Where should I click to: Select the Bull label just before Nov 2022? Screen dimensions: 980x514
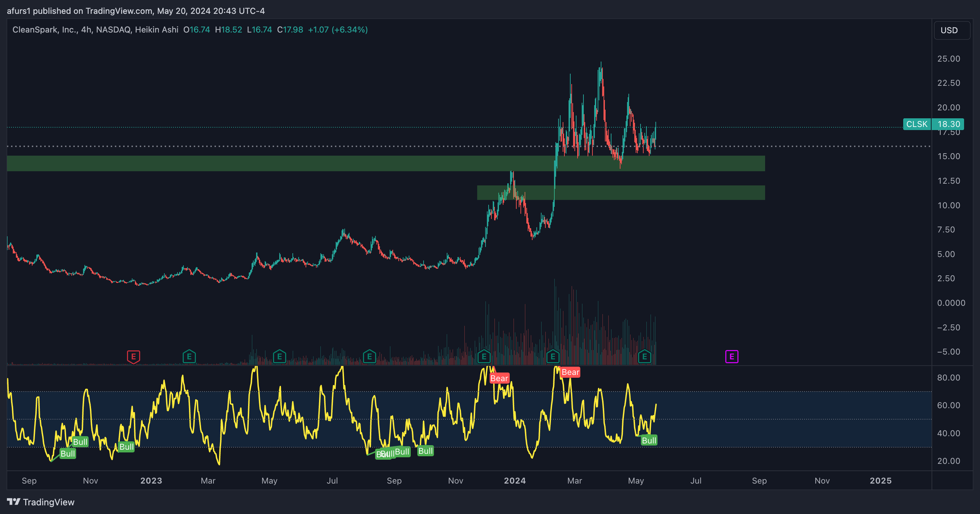pyautogui.click(x=80, y=442)
